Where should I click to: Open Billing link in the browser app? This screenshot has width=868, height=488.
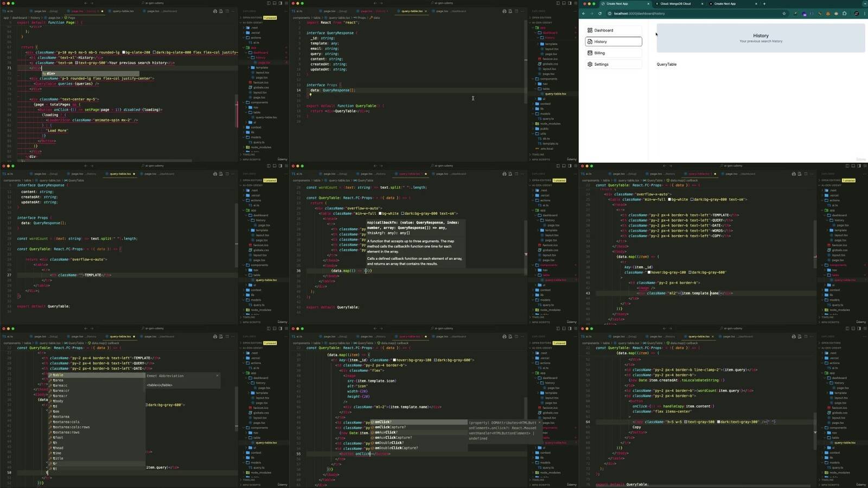click(x=614, y=53)
